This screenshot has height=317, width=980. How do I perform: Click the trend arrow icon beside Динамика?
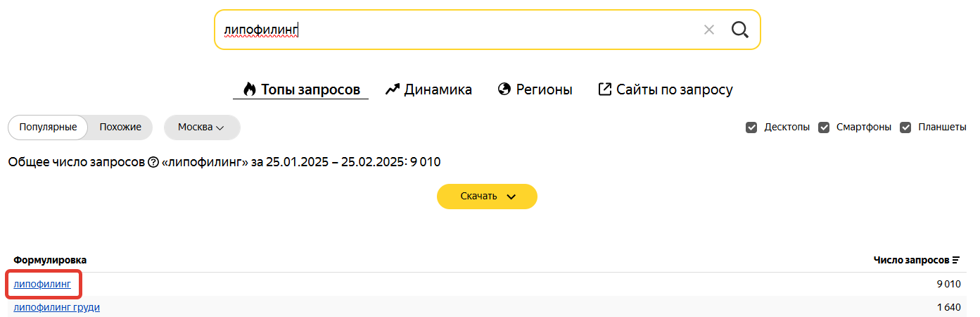[393, 89]
